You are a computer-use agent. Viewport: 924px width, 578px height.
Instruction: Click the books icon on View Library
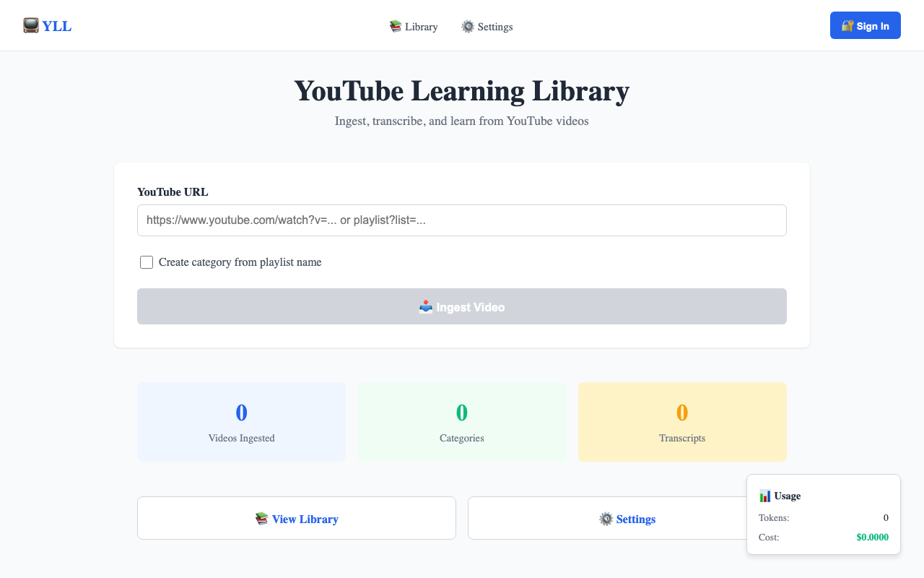click(x=262, y=519)
